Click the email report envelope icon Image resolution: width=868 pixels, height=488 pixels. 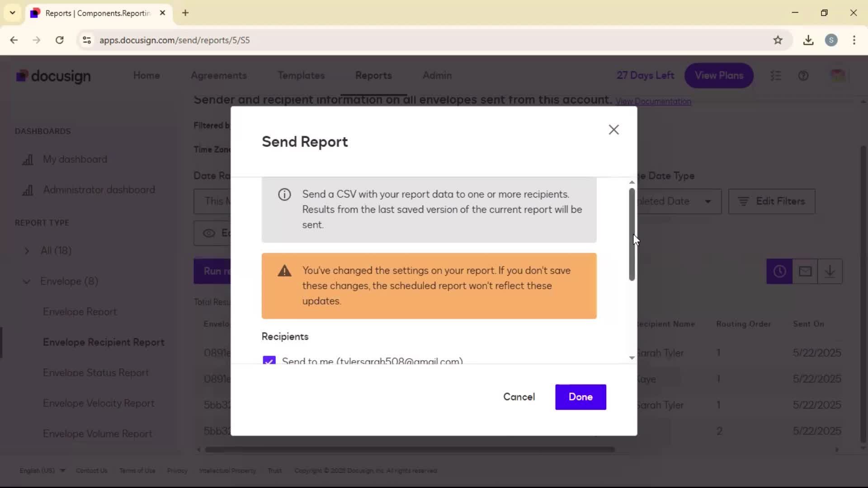tap(805, 271)
